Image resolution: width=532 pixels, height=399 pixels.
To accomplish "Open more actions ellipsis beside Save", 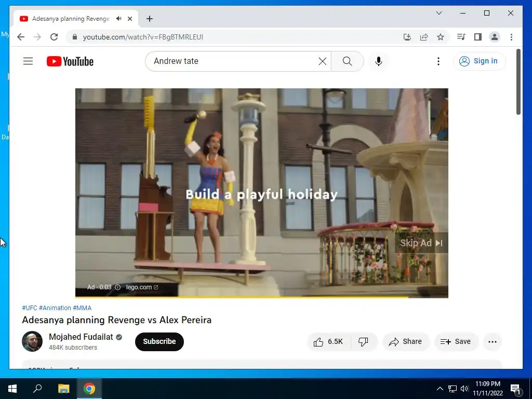I will [493, 342].
